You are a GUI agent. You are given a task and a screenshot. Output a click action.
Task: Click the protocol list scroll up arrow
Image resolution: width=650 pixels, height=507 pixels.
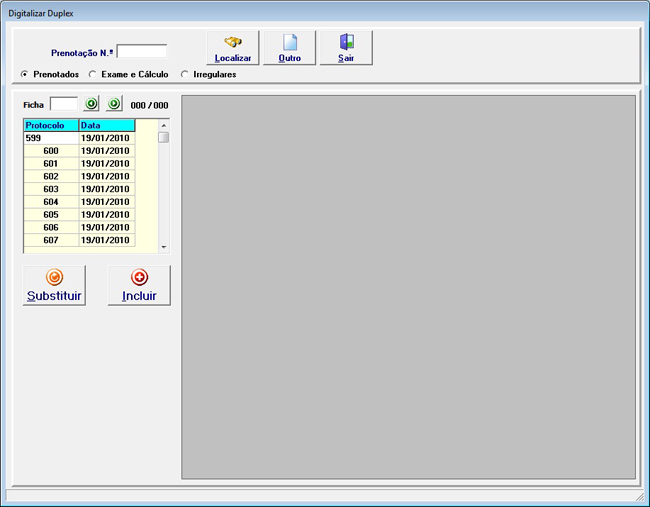(164, 125)
